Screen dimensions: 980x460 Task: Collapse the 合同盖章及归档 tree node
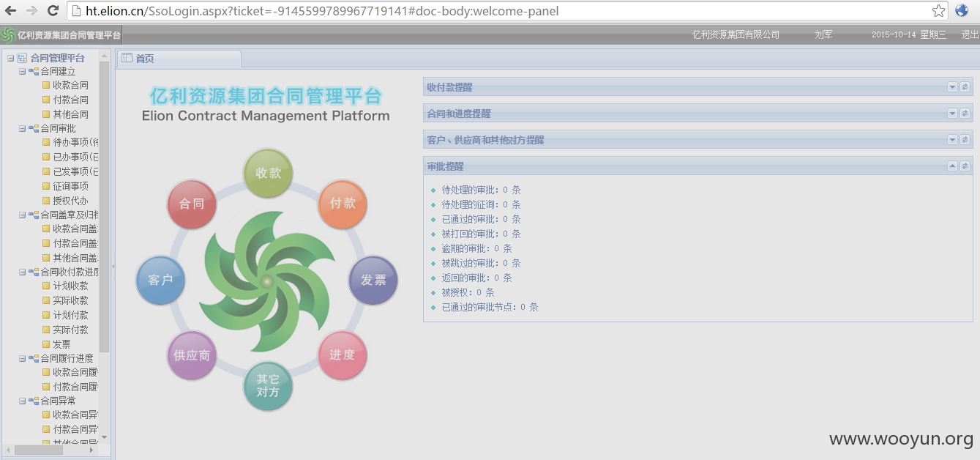pos(22,215)
